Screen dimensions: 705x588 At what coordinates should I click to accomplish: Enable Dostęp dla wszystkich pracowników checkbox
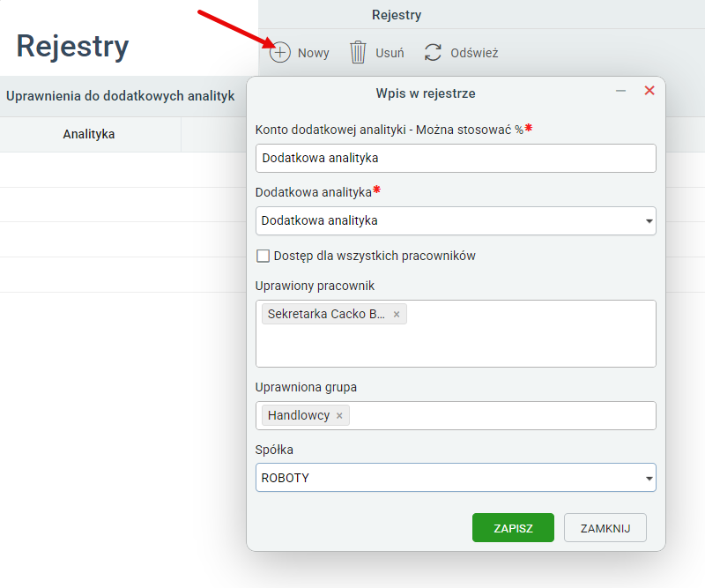(x=263, y=256)
